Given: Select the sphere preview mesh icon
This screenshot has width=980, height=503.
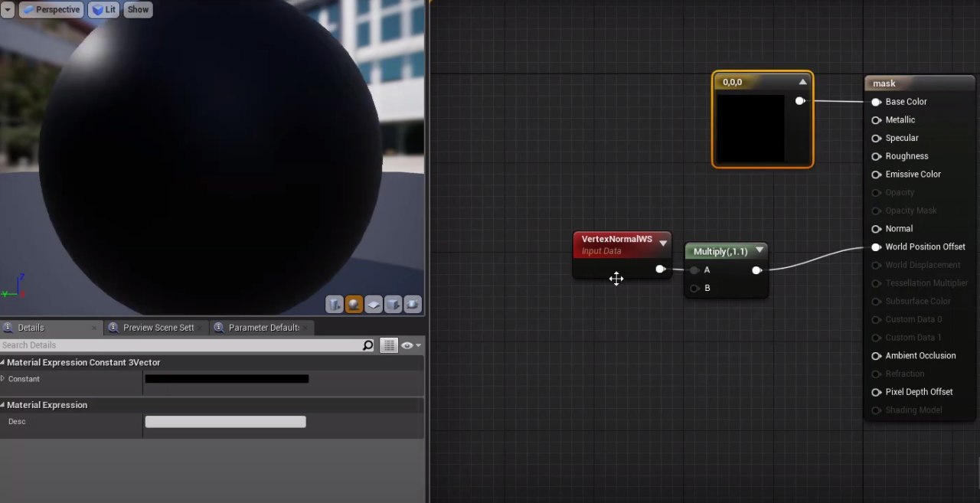Looking at the screenshot, I should (x=354, y=305).
